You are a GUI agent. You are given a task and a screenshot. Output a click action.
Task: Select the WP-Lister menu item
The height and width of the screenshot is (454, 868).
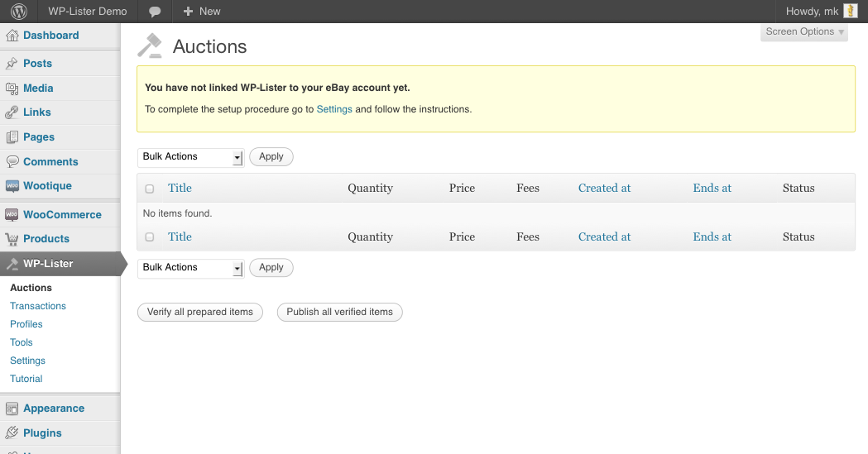[48, 264]
